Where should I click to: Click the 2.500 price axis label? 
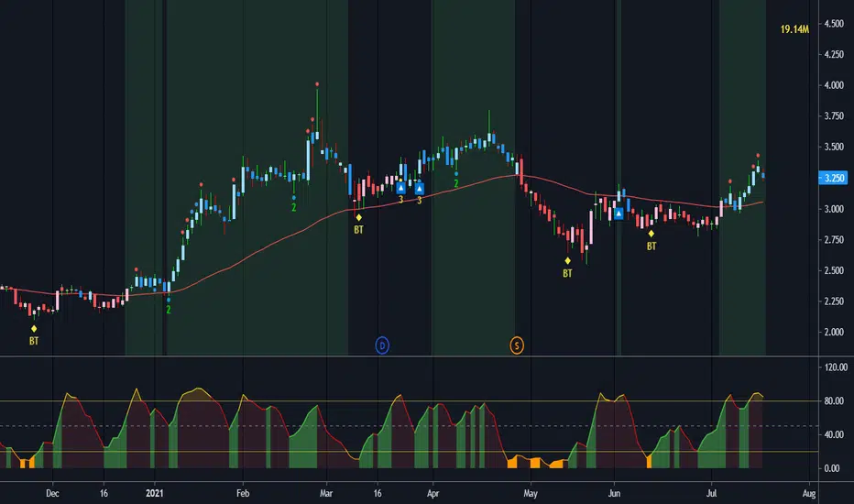834,271
